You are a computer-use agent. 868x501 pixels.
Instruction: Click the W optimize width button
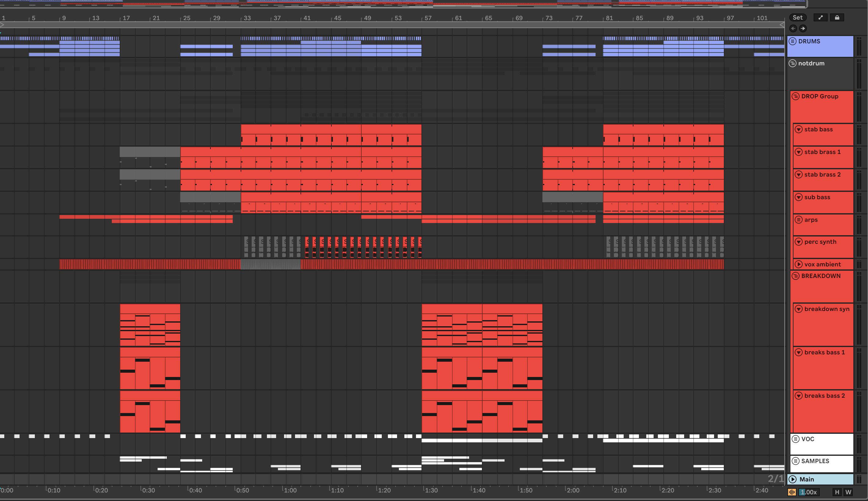pos(848,492)
